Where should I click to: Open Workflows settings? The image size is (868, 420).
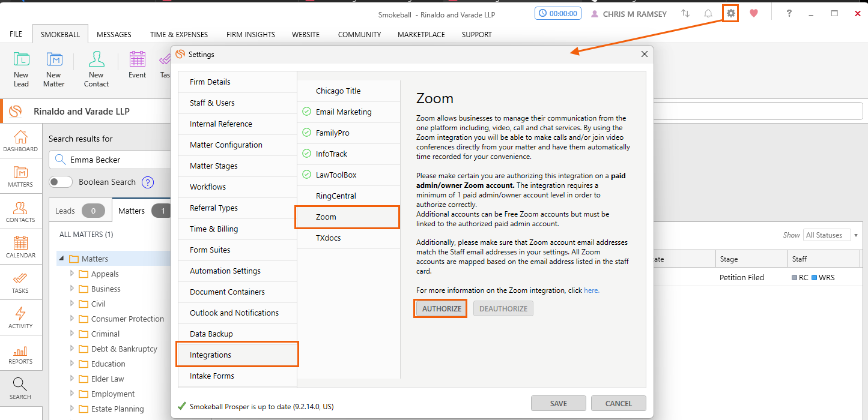[x=238, y=187]
